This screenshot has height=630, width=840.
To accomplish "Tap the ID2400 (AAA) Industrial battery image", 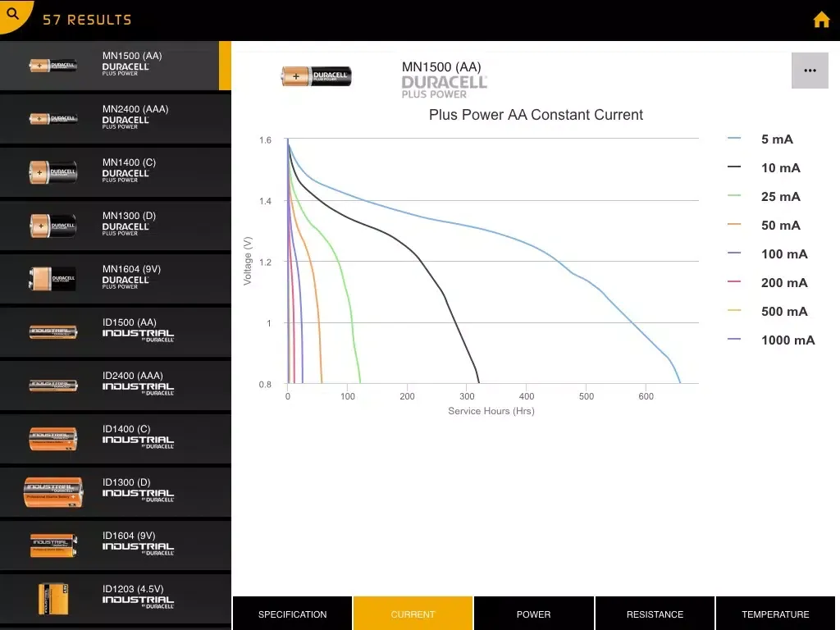I will 53,386.
